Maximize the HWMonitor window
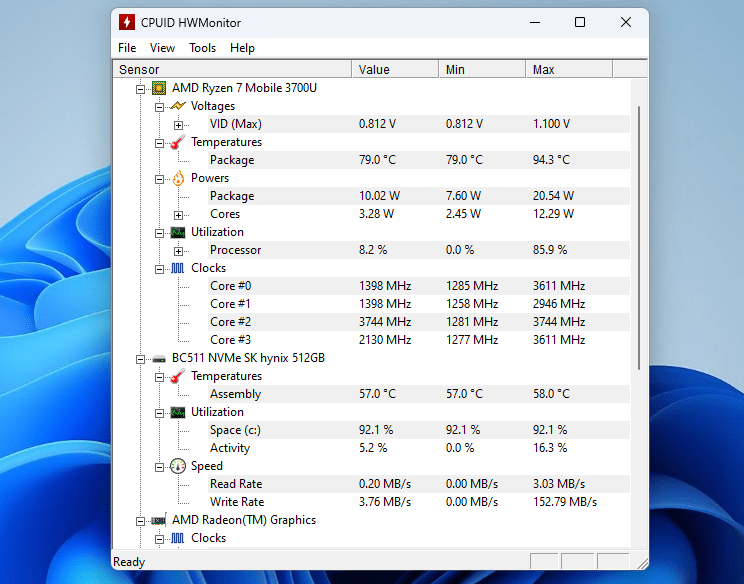 tap(580, 22)
